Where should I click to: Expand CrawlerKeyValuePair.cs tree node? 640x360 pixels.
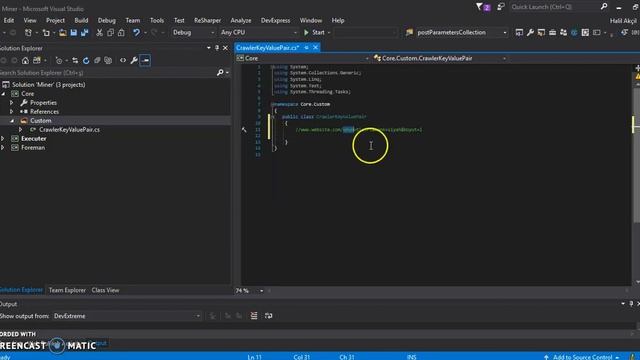(x=21, y=130)
